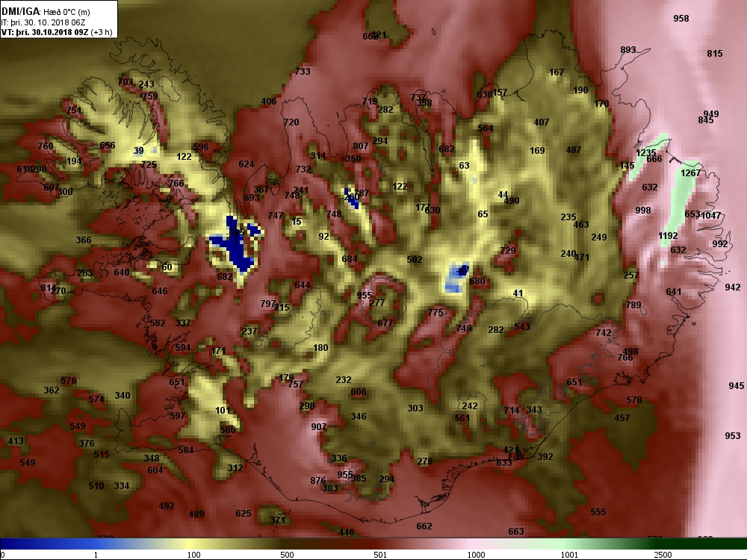
Task: Click the map value 998
Action: coord(642,210)
